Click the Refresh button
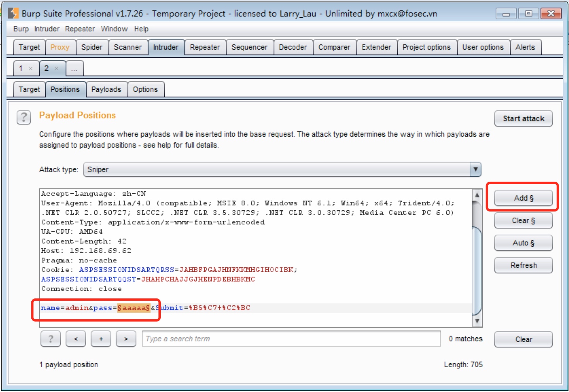569x392 pixels. click(523, 266)
